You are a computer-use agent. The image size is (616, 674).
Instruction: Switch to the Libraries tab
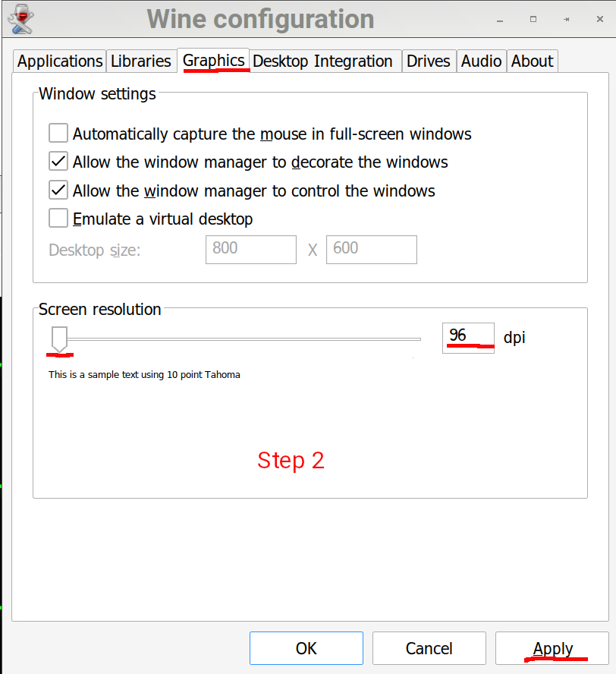click(141, 61)
